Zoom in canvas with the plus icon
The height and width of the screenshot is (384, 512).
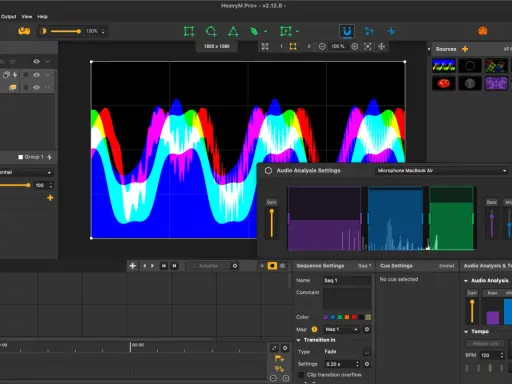tap(355, 46)
